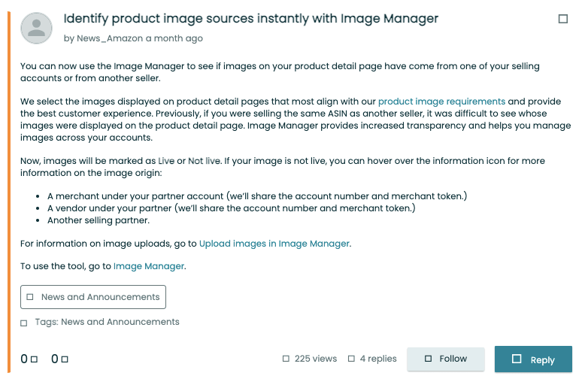Image resolution: width=588 pixels, height=385 pixels.
Task: Click the 225 views count
Action: [x=316, y=359]
